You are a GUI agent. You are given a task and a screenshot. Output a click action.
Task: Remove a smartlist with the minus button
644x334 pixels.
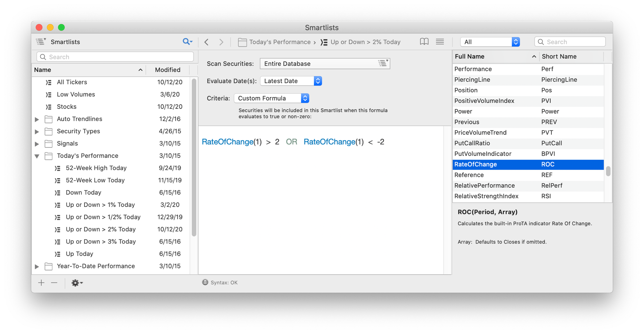pos(54,282)
